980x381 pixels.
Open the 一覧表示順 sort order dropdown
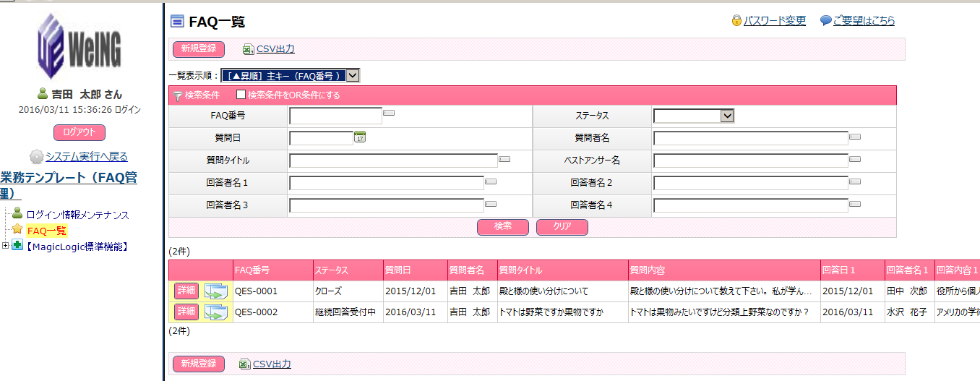(352, 75)
